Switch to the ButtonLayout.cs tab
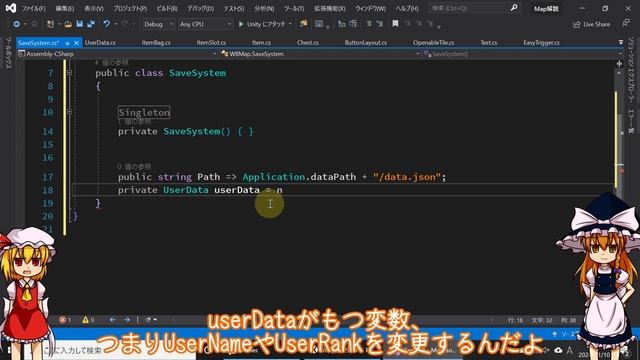 click(x=366, y=42)
